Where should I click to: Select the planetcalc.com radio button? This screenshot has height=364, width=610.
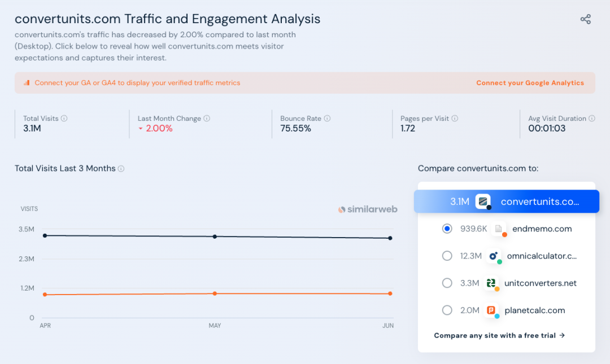[447, 310]
